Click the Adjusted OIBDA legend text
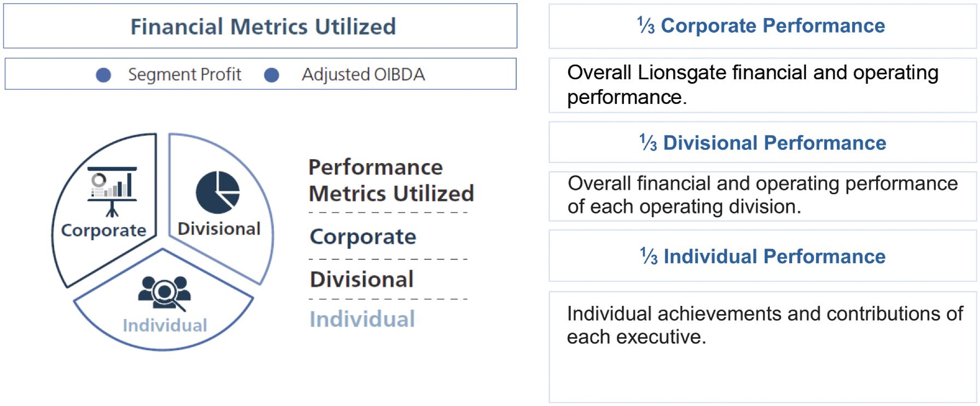Screen dimensions: 980x406 (363, 74)
